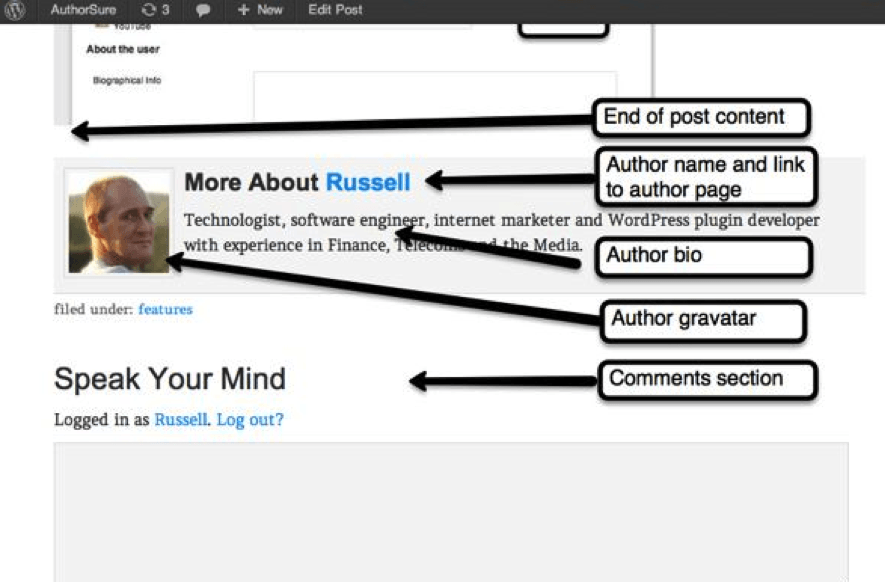Click the Author name and link callout
886x583 pixels.
(x=709, y=177)
